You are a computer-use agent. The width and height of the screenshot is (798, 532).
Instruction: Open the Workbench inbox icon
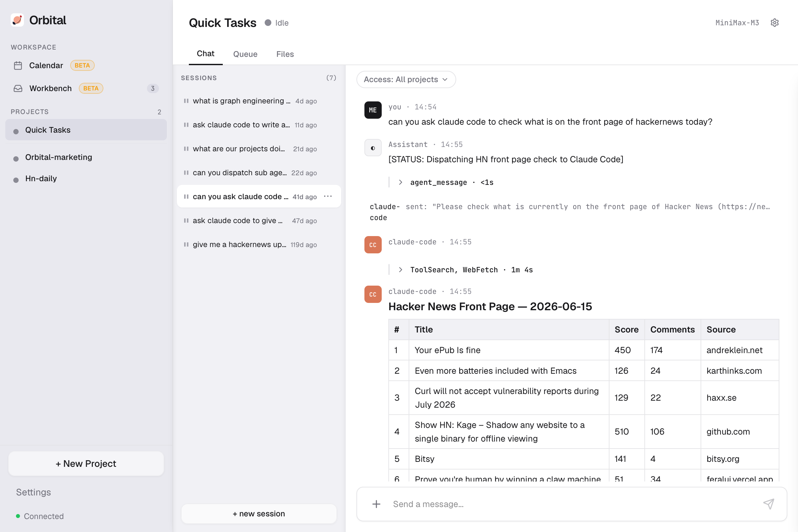(18, 88)
